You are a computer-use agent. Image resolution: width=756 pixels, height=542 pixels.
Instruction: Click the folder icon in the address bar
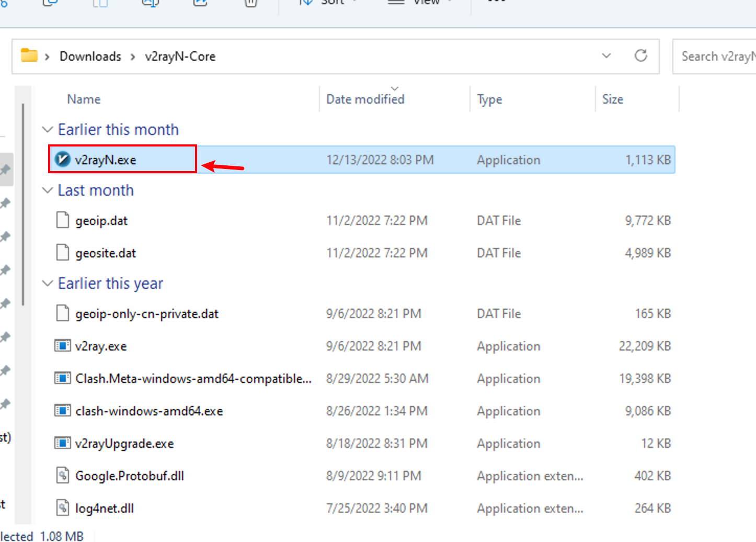(29, 55)
